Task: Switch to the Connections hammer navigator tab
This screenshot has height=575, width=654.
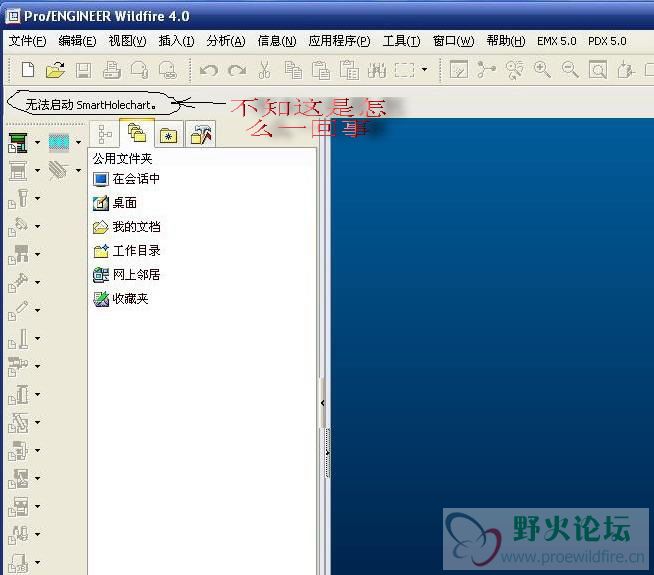Action: [201, 134]
